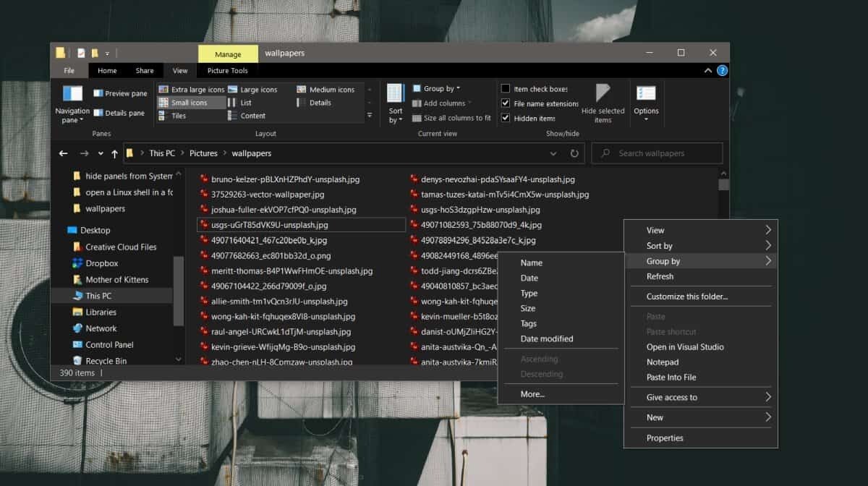This screenshot has width=868, height=486.
Task: Disable the Hidden items checkbox
Action: coord(506,118)
